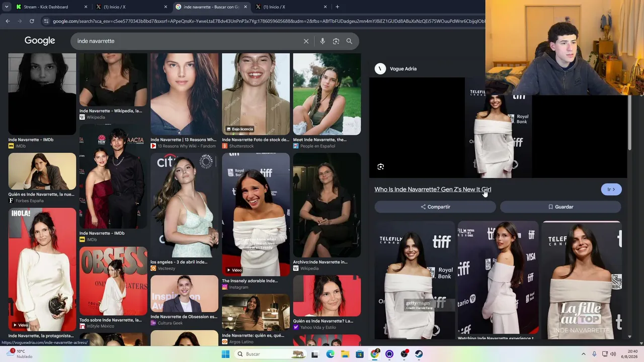This screenshot has height=362, width=644.
Task: Select the ¡HOLA! video thumbnail
Action: [42, 269]
